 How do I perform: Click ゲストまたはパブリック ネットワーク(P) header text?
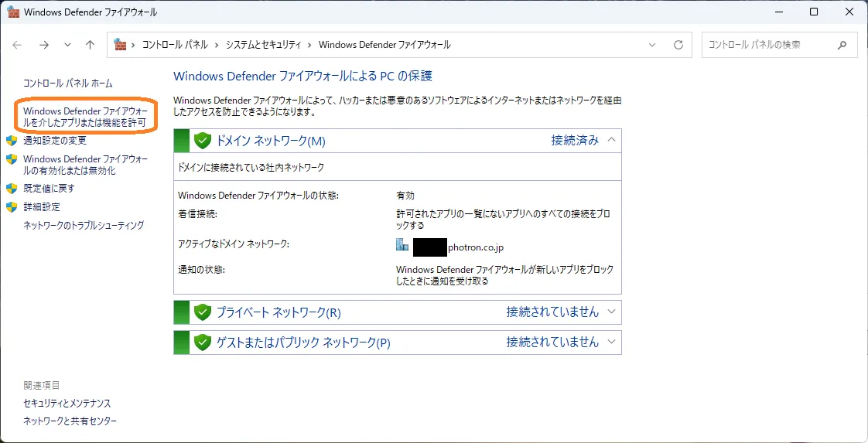(303, 343)
